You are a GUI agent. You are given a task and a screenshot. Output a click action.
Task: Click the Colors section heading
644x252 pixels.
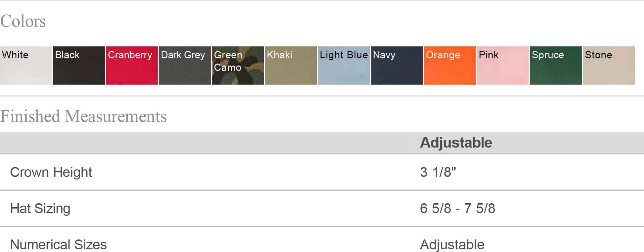point(23,21)
